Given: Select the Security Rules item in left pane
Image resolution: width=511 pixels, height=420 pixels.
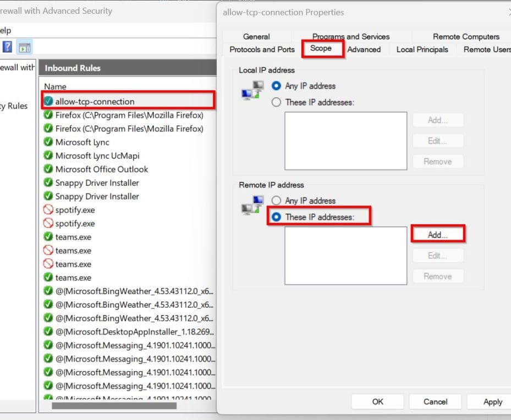Looking at the screenshot, I should (14, 106).
